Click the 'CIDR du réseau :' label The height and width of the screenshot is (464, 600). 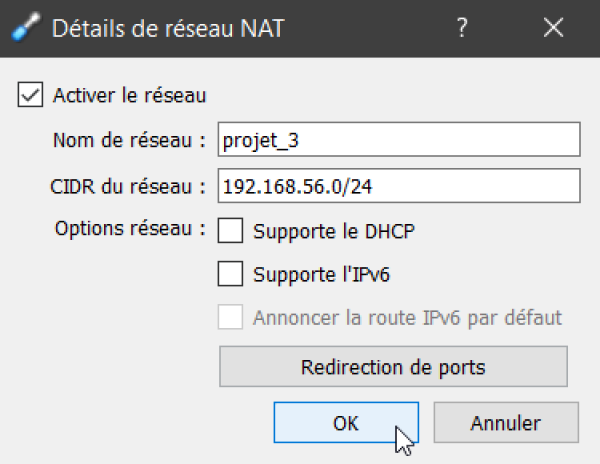pyautogui.click(x=128, y=187)
